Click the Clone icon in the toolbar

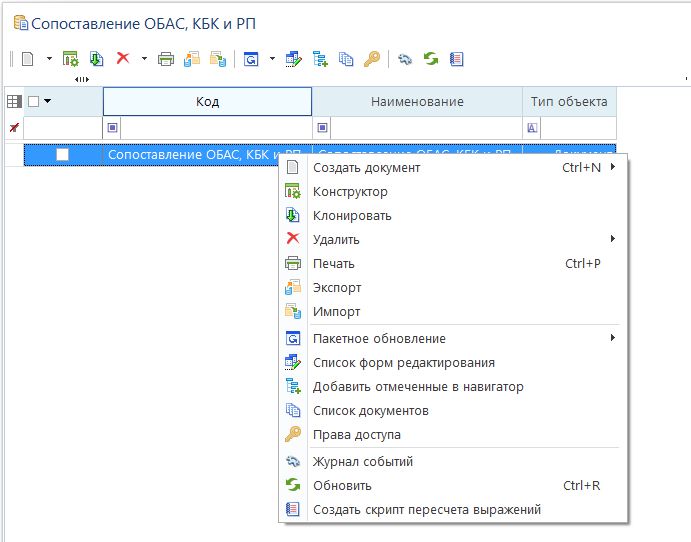97,59
